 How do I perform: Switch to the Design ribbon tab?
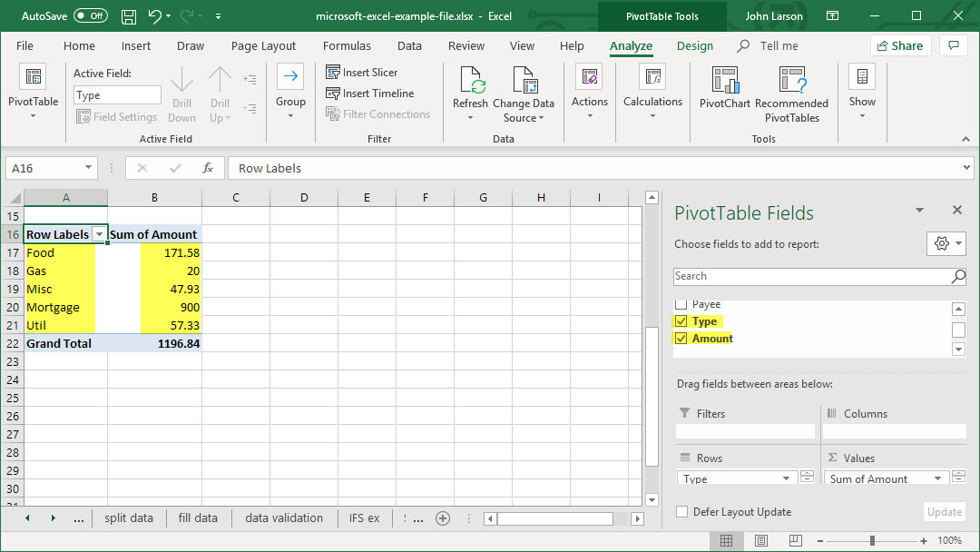pyautogui.click(x=694, y=46)
